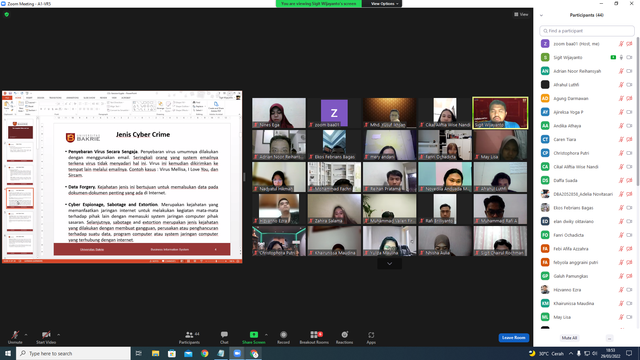
Task: Click the Leave Room button
Action: click(513, 338)
